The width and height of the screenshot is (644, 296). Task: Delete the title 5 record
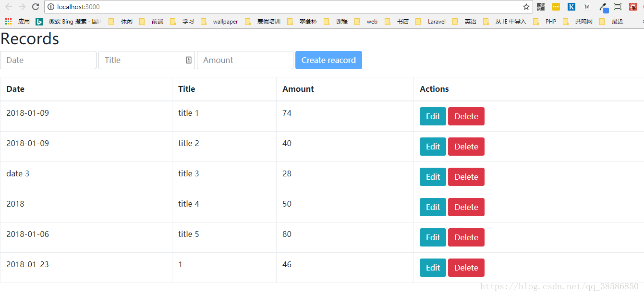[x=466, y=237]
